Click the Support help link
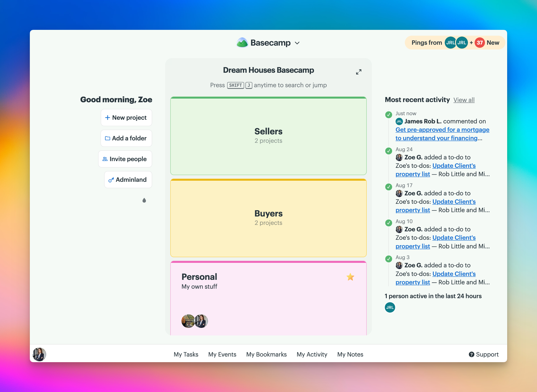The width and height of the screenshot is (537, 392). (x=484, y=354)
